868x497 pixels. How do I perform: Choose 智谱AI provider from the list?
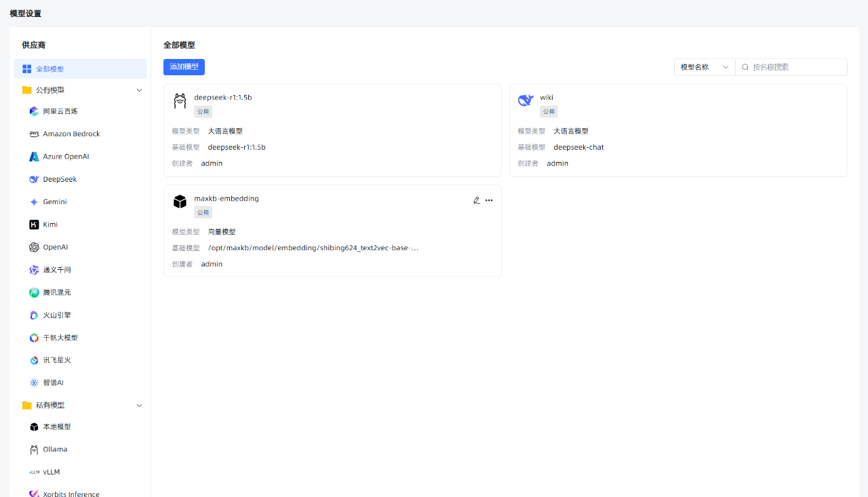[53, 383]
